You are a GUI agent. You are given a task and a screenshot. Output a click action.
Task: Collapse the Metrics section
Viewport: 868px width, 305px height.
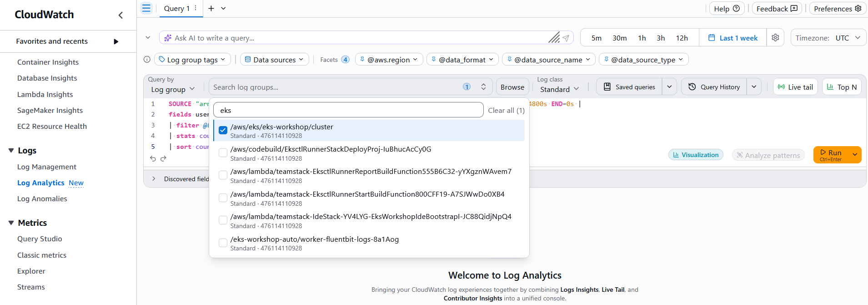tap(11, 223)
